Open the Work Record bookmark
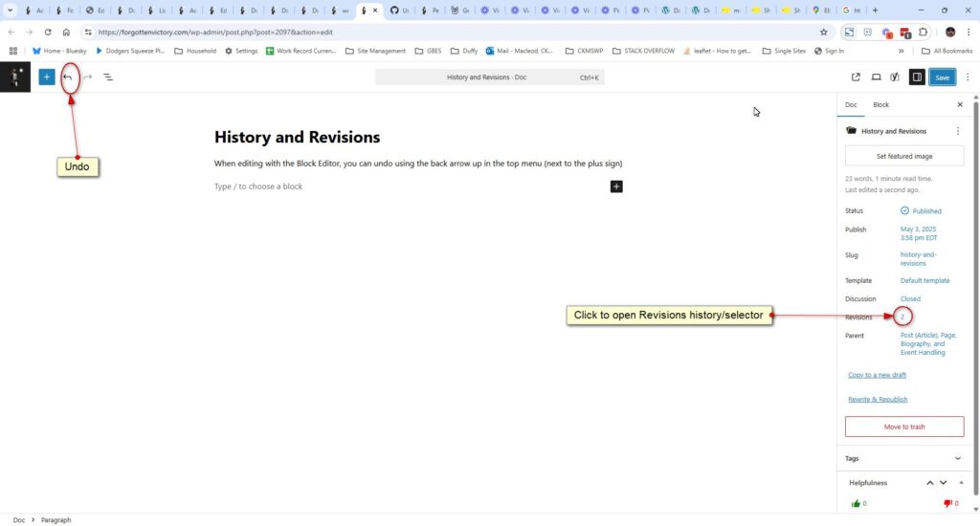This screenshot has width=980, height=526. (301, 51)
